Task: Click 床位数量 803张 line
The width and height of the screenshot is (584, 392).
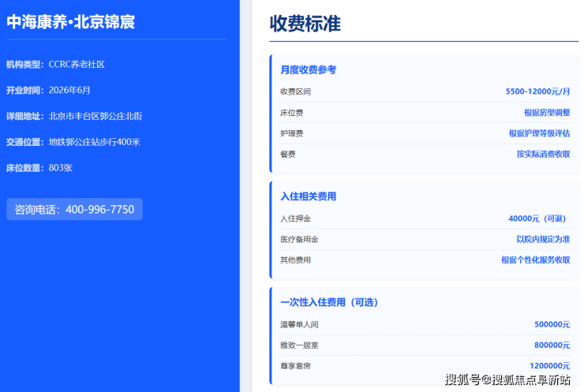Action: pos(39,168)
